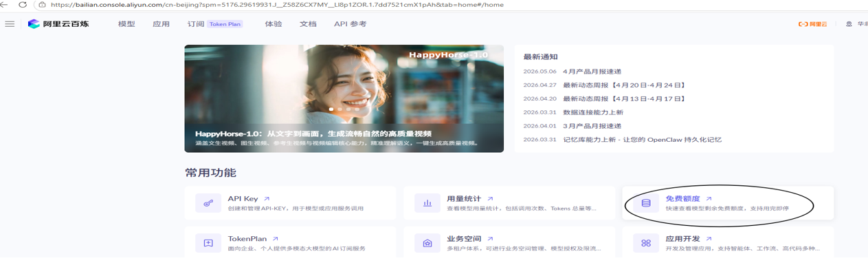Click the arrow icon beside TokenPlan

pos(276,239)
